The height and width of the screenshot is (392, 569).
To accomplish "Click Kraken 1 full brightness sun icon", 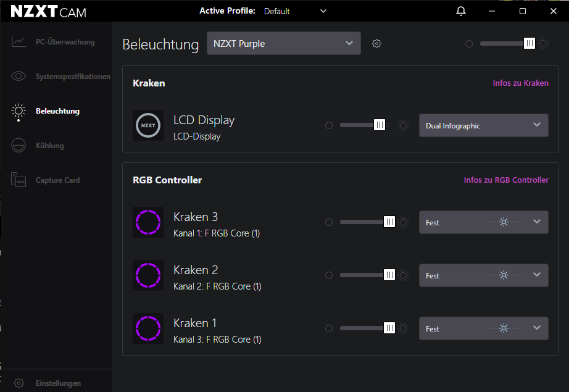I will pyautogui.click(x=403, y=328).
